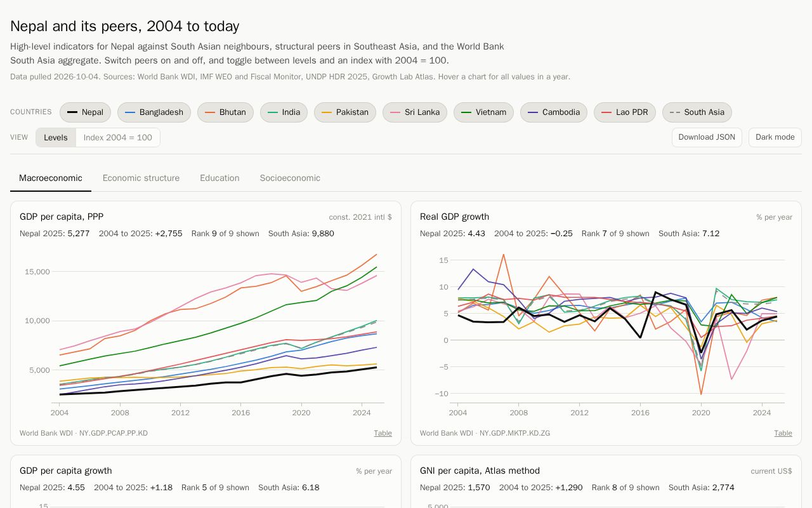Screen dimensions: 812x508
Task: Toggle the Nepal country chip
Action: [85, 112]
